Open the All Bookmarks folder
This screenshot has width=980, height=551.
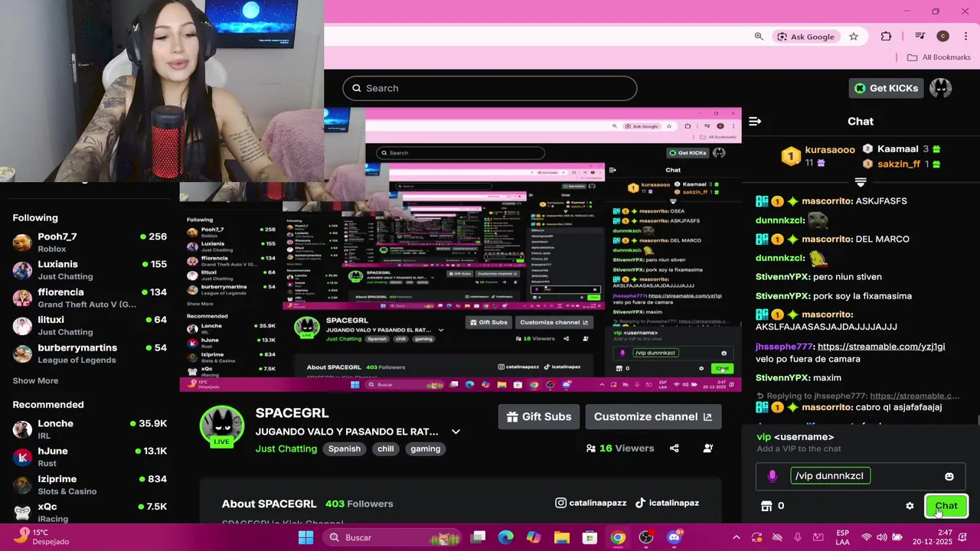939,57
